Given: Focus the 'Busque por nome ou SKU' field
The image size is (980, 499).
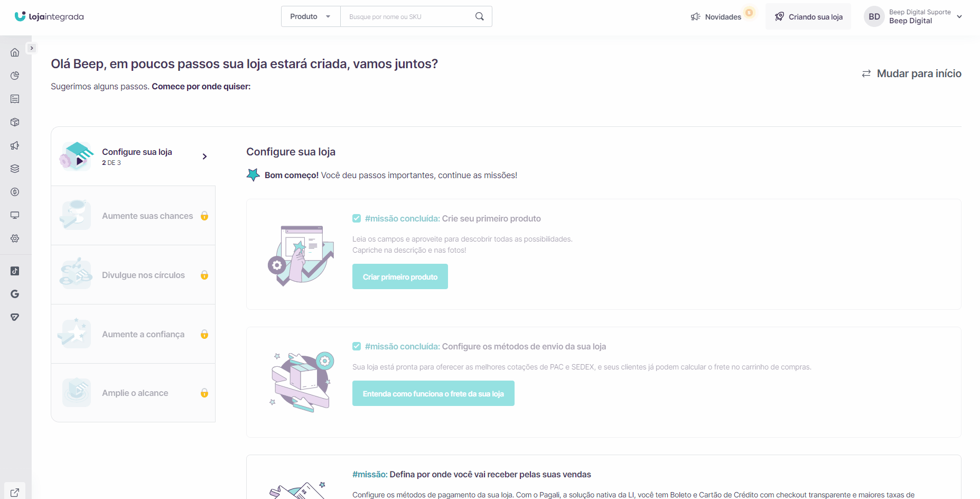Looking at the screenshot, I should click(x=408, y=16).
